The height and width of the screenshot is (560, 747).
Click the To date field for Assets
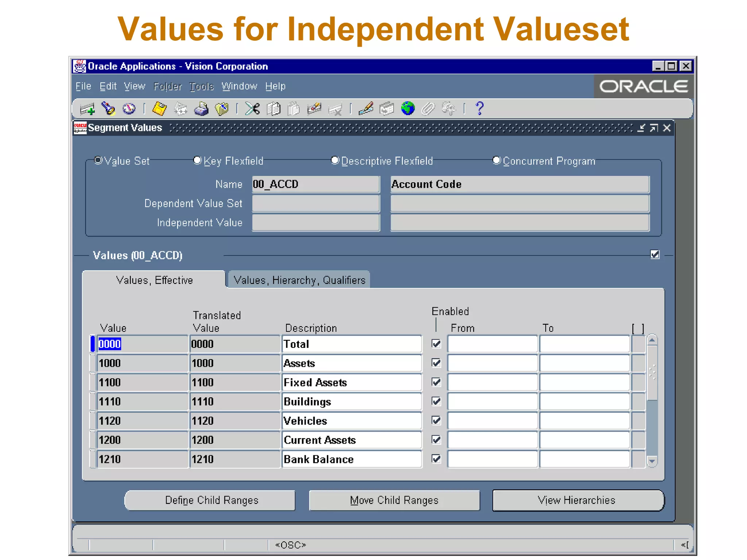tap(585, 363)
